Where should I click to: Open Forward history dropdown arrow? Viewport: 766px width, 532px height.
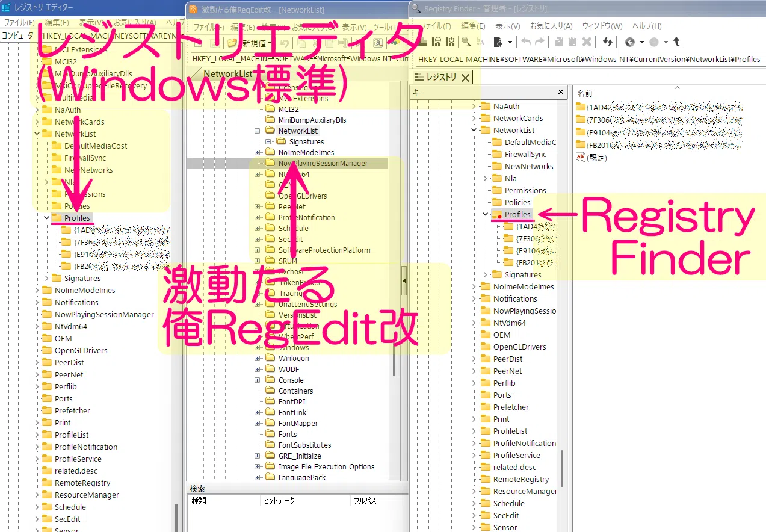(x=666, y=42)
